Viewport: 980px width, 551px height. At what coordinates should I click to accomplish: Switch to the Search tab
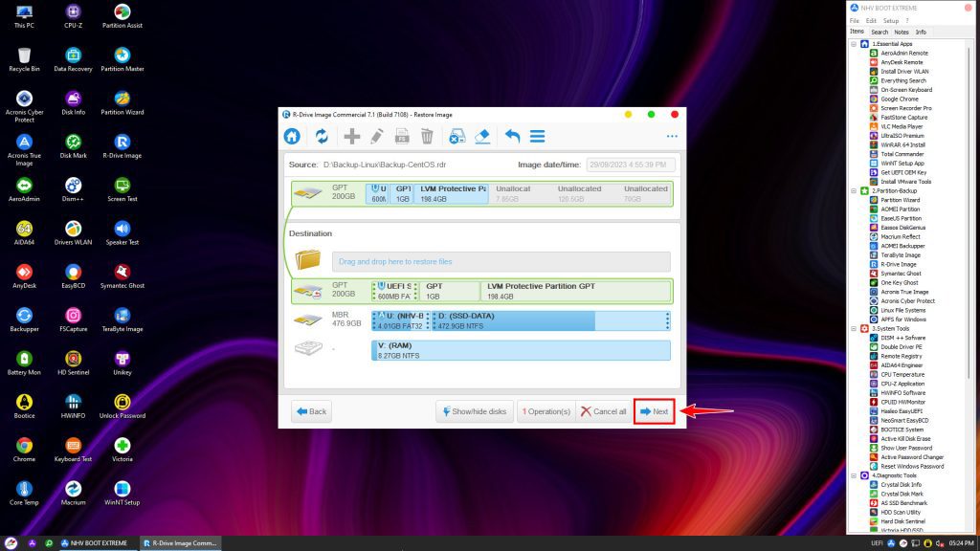pos(880,32)
